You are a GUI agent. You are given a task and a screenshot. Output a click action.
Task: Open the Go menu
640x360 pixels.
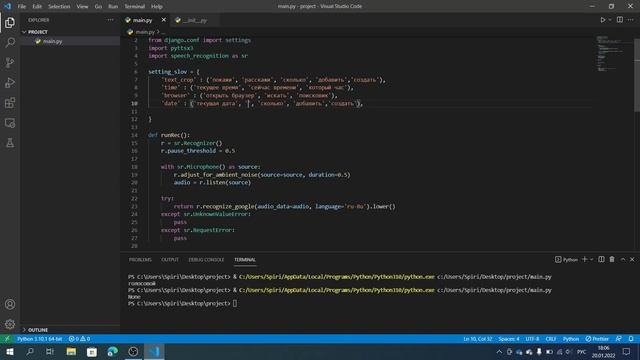98,6
